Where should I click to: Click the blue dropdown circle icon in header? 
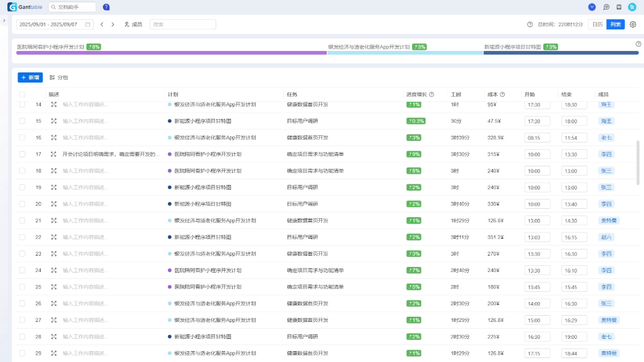[x=592, y=7]
